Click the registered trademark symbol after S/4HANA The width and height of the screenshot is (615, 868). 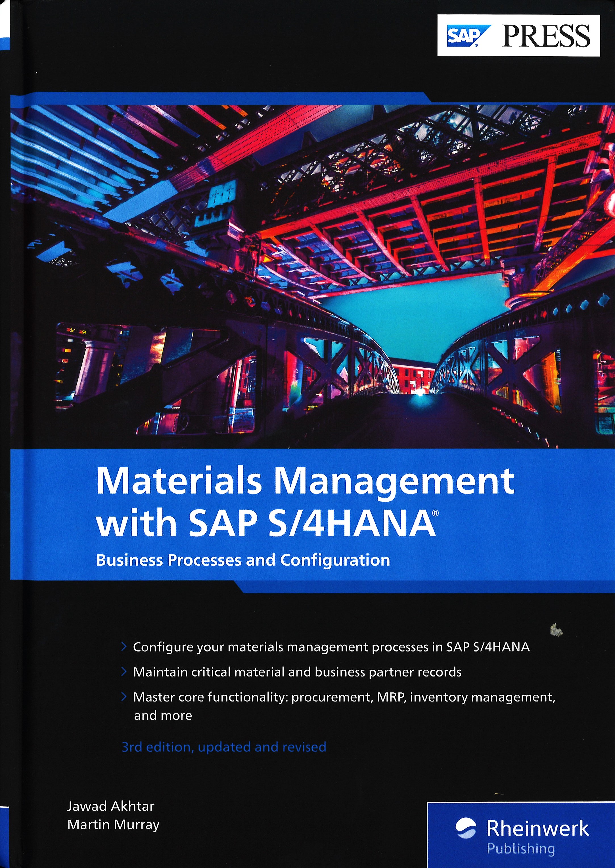pyautogui.click(x=435, y=513)
